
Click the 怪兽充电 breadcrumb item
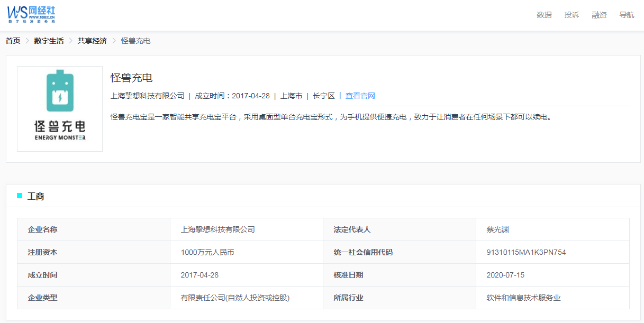[x=135, y=41]
